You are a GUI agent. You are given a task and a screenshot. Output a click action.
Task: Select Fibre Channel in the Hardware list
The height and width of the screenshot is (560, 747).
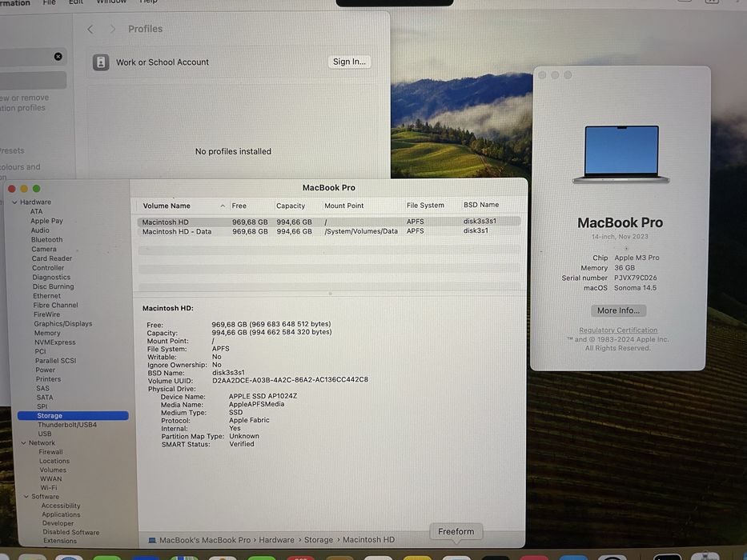click(x=56, y=306)
